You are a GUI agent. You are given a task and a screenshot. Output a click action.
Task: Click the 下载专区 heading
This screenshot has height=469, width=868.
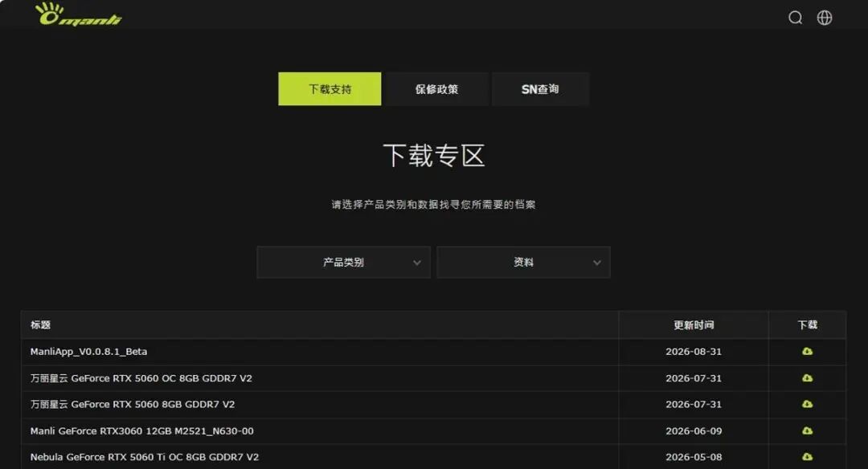pyautogui.click(x=434, y=156)
